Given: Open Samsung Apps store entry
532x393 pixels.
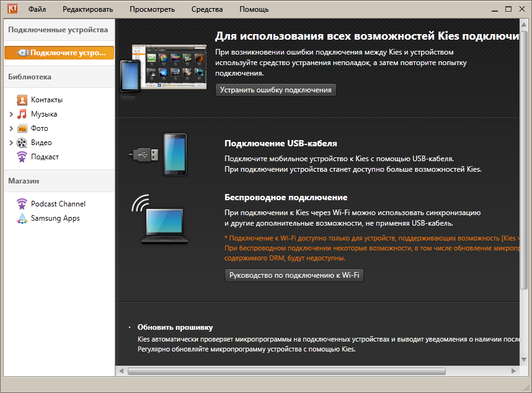Looking at the screenshot, I should [x=55, y=218].
